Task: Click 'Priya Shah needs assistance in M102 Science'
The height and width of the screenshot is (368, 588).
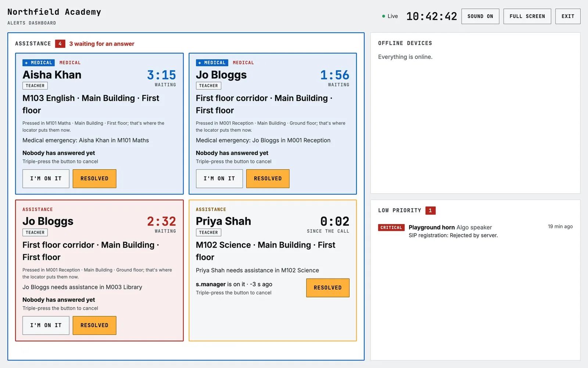Action: pos(257,270)
